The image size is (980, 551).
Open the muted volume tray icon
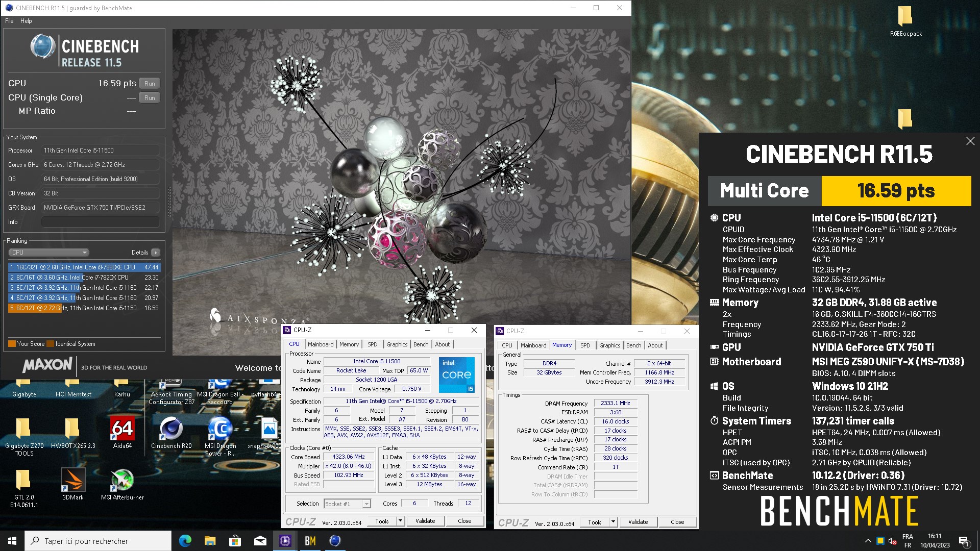(x=892, y=541)
